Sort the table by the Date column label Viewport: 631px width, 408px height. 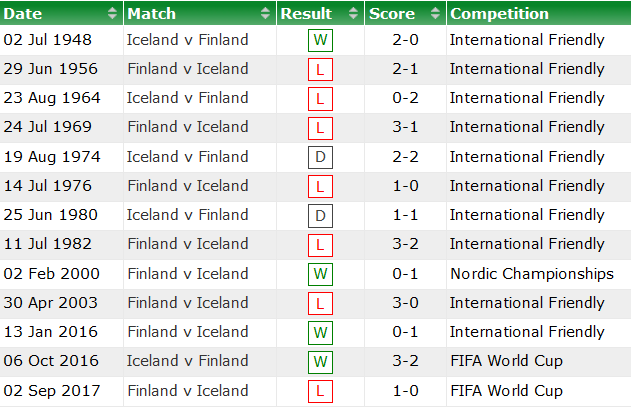tap(24, 14)
